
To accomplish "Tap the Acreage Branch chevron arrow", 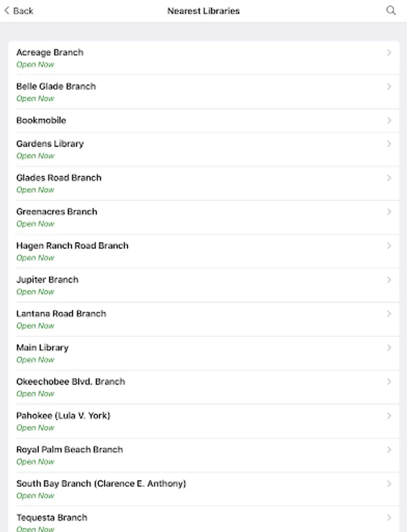I will 389,53.
